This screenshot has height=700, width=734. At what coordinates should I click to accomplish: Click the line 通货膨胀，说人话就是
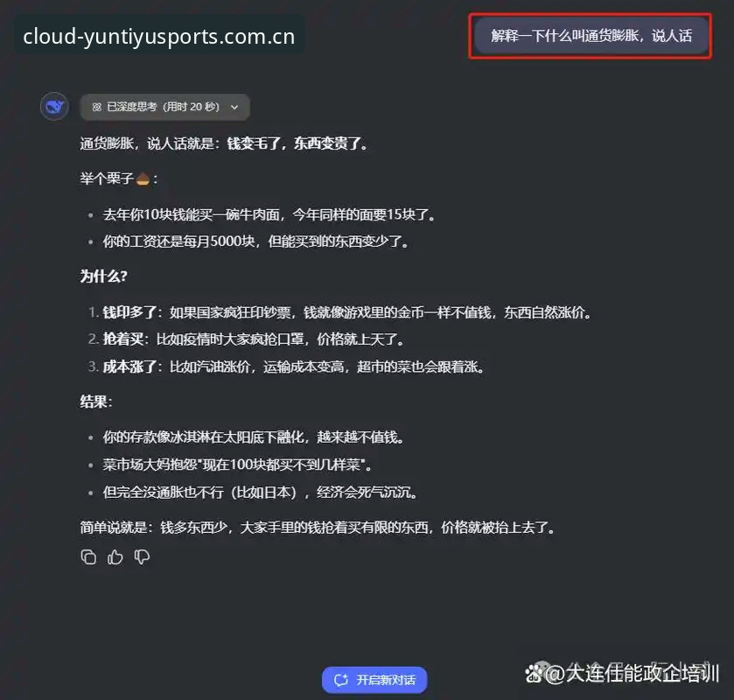click(225, 143)
